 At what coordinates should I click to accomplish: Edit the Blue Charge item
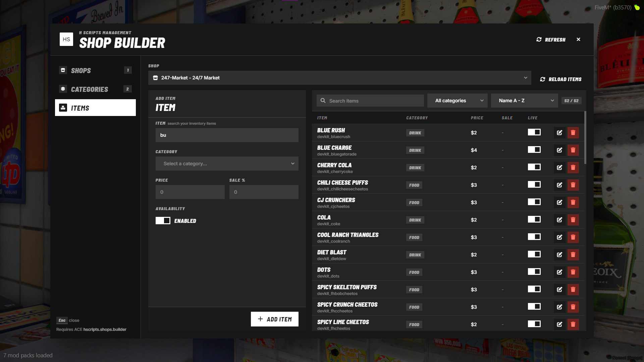point(559,150)
